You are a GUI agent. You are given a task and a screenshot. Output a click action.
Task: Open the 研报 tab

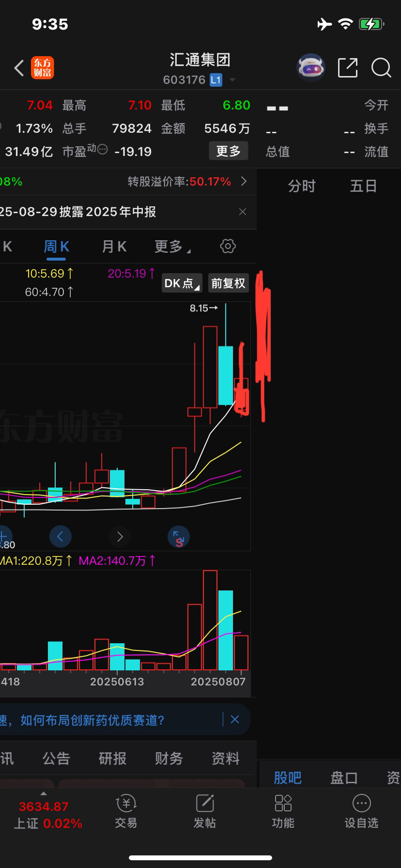112,759
